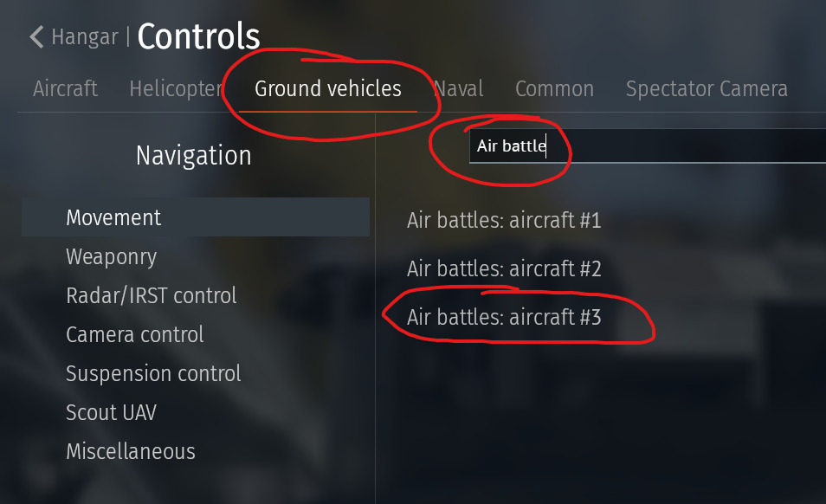Screen dimensions: 826x504
Task: Choose Miscellaneous in the Navigation list
Action: tap(131, 451)
